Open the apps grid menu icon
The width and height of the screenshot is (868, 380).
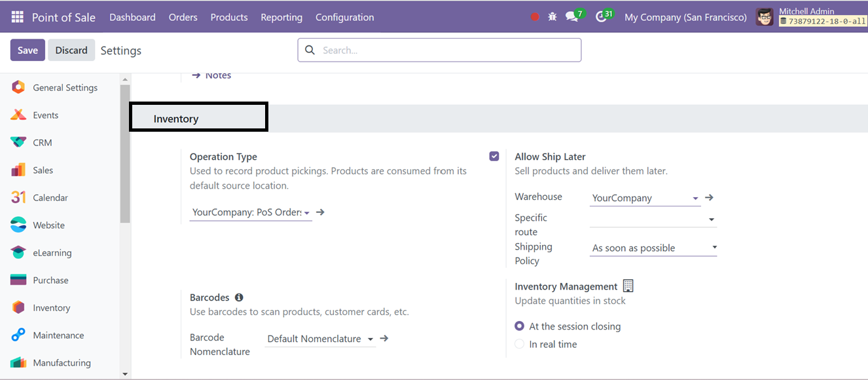(x=17, y=17)
